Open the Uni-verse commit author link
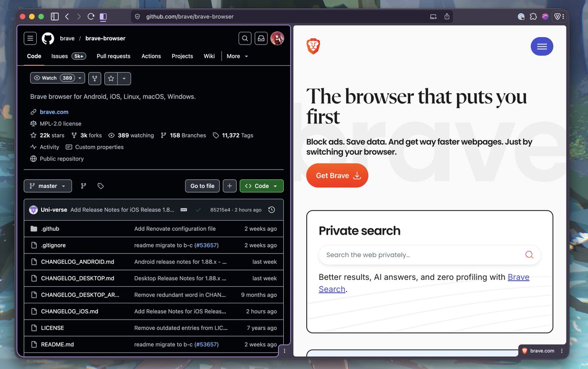The height and width of the screenshot is (369, 588). tap(54, 210)
